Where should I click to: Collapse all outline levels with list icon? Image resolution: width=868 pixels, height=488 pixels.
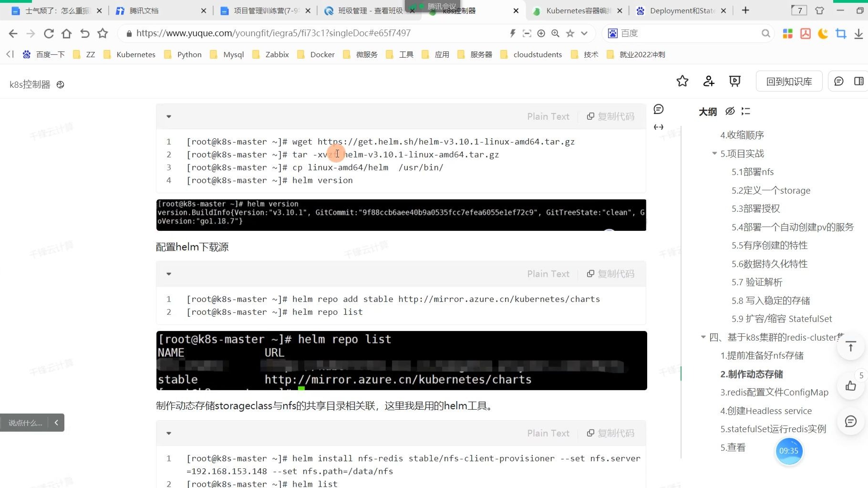[x=746, y=111]
